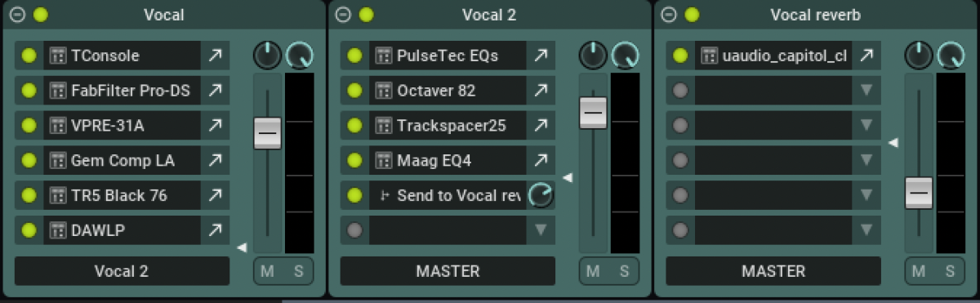Open DAWLP plugin window arrow
The image size is (980, 303).
point(215,230)
